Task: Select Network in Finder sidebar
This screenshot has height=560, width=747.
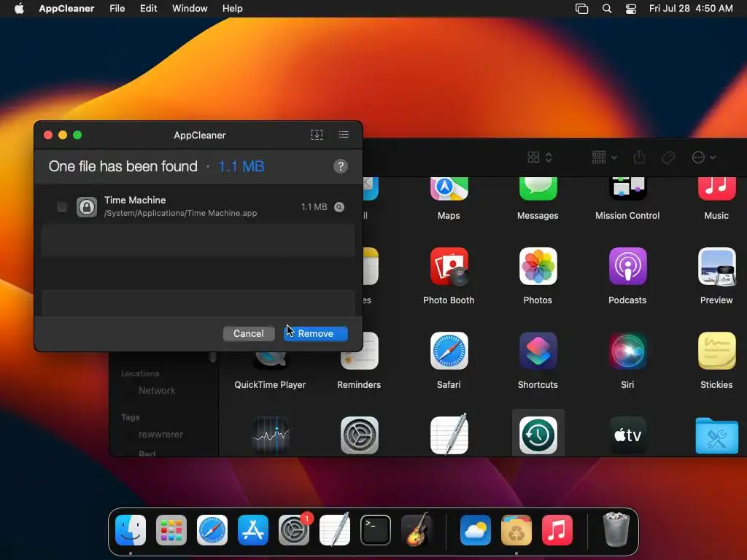Action: coord(157,391)
